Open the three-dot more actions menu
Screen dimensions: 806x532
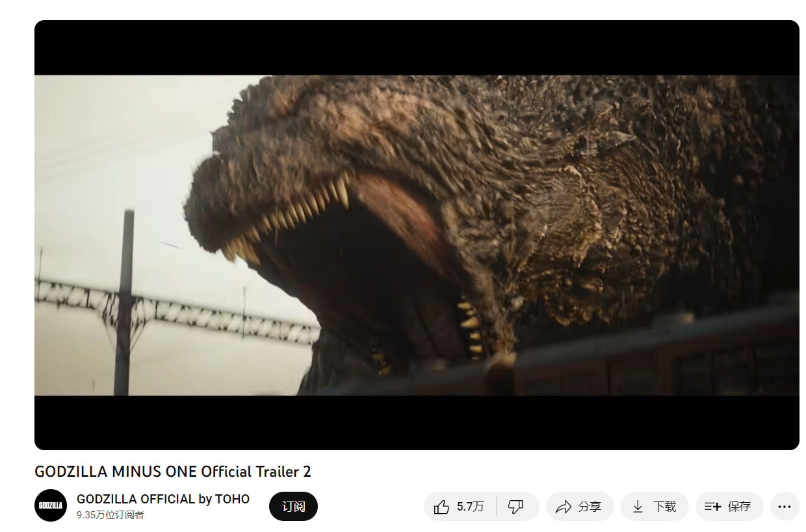tap(785, 507)
